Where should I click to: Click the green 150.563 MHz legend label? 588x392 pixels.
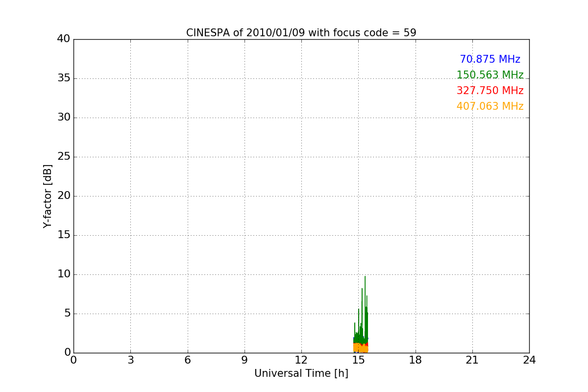tap(490, 75)
